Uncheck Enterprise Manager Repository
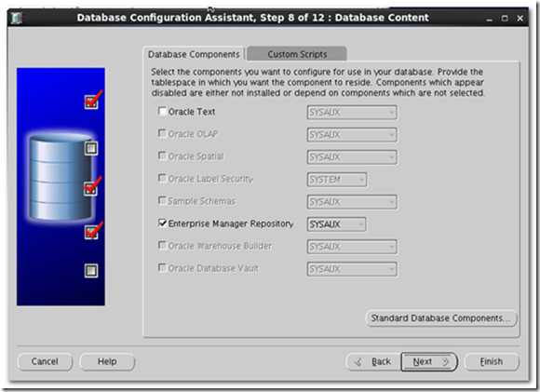The height and width of the screenshot is (392, 540). (162, 223)
